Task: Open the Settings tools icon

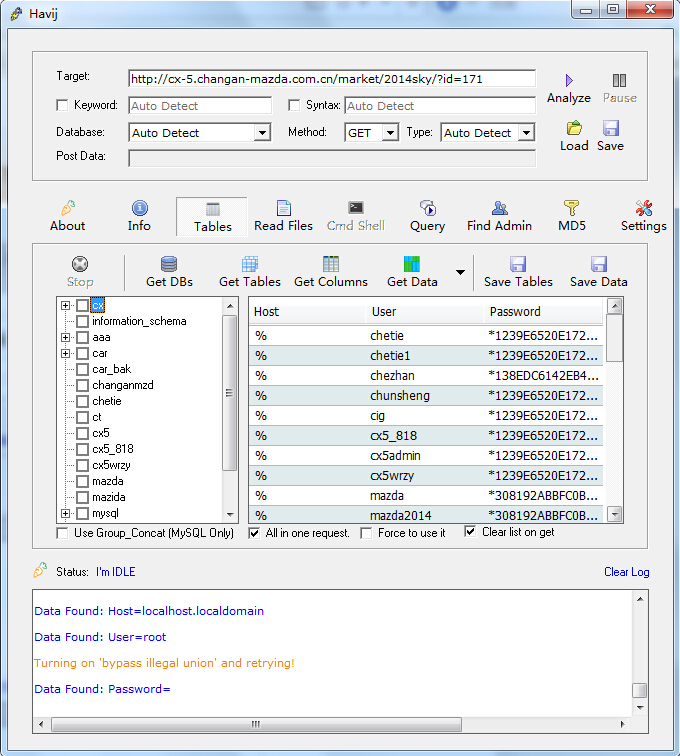Action: [644, 208]
